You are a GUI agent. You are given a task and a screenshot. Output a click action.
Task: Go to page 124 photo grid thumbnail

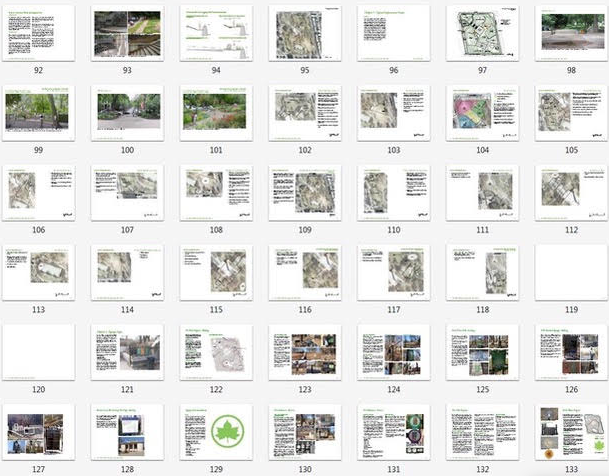[x=394, y=351]
